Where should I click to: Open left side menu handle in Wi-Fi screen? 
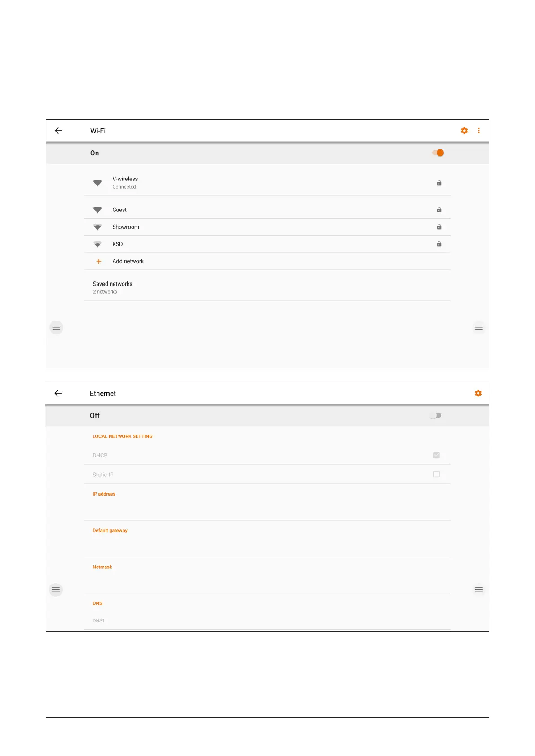pyautogui.click(x=56, y=327)
